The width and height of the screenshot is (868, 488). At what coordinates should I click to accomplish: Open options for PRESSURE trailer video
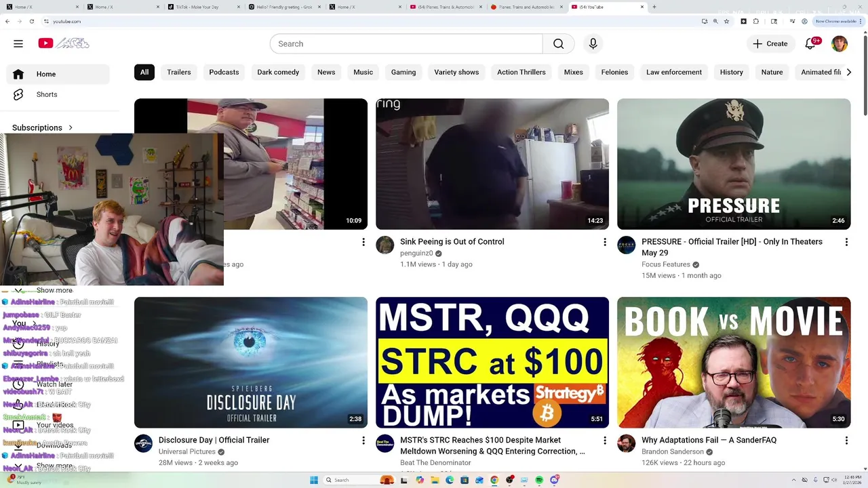846,242
